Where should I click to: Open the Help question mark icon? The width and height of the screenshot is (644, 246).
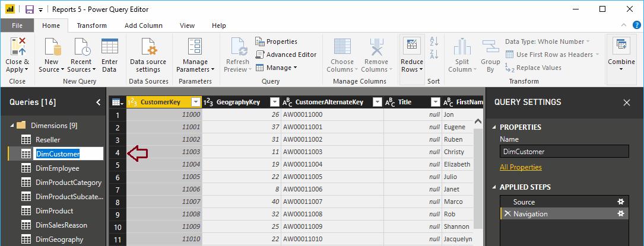click(x=637, y=25)
